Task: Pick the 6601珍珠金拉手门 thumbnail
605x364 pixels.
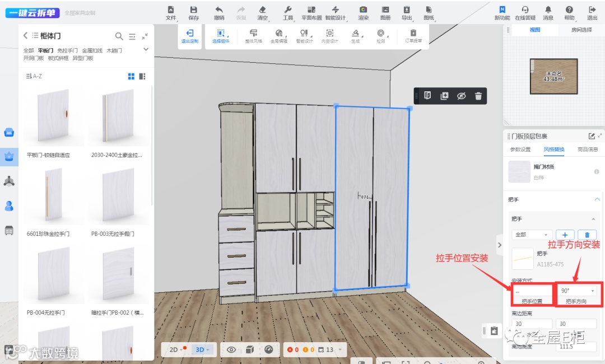Action: click(x=54, y=195)
